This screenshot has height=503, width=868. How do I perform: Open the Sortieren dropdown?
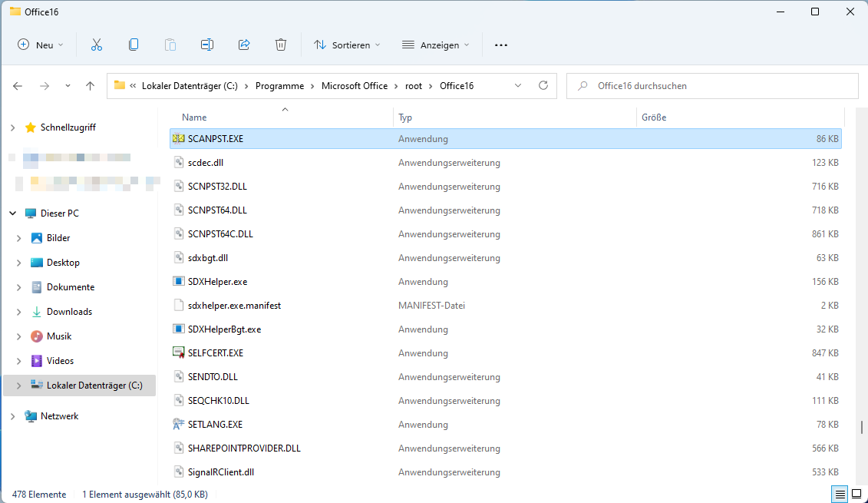click(x=347, y=45)
